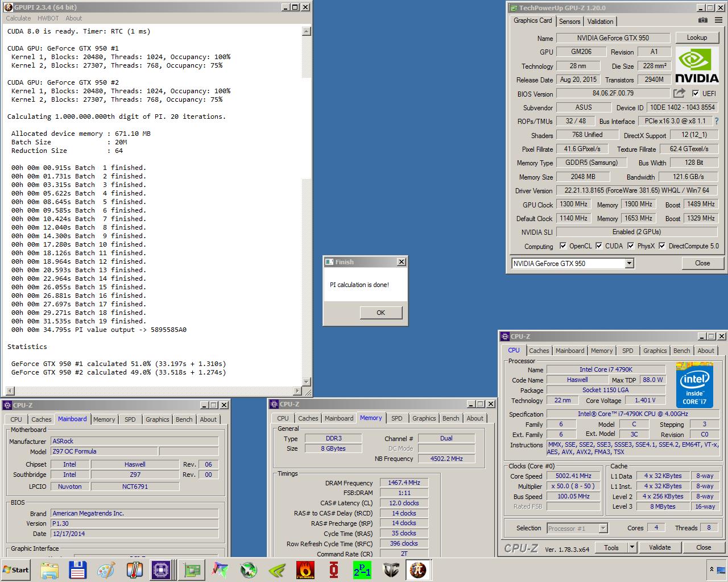
Task: Open the GPU-Z hamburger menu
Action: [719, 20]
